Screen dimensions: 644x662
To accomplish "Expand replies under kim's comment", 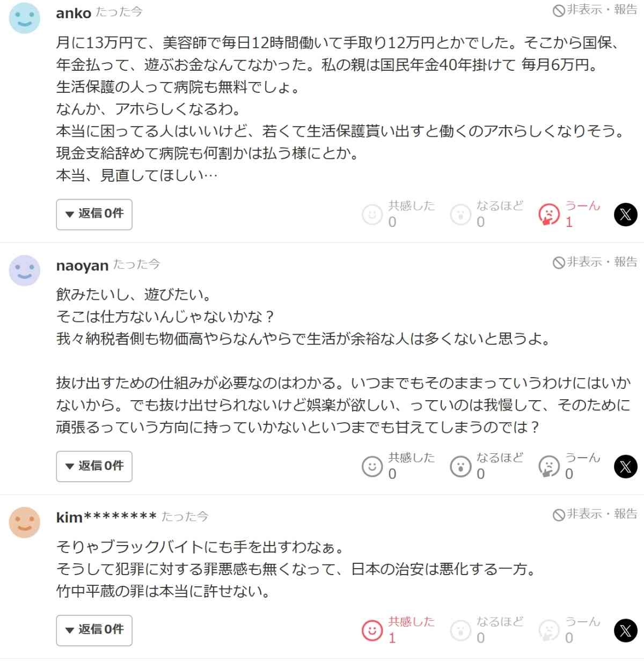I will [x=94, y=630].
